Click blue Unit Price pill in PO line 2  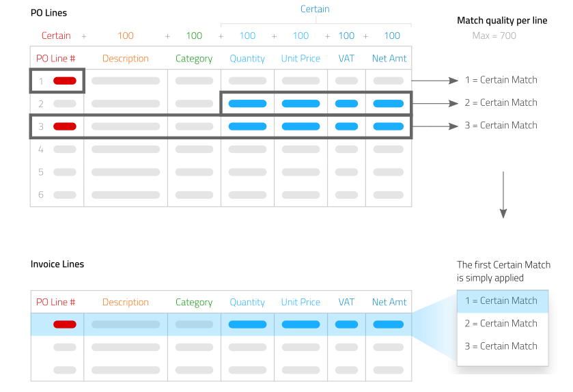(301, 104)
